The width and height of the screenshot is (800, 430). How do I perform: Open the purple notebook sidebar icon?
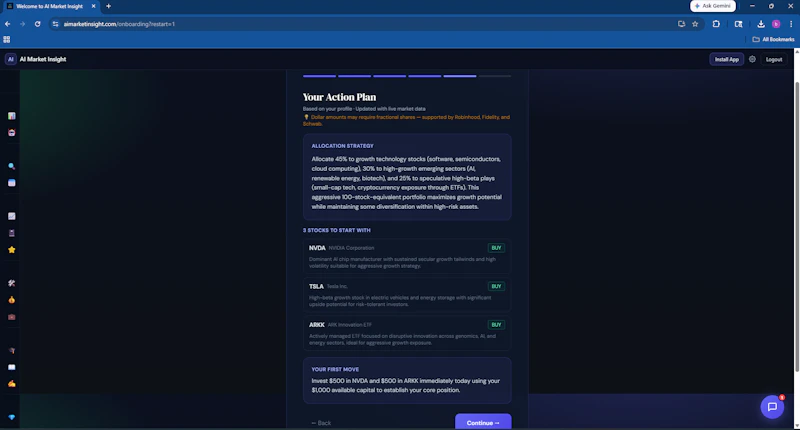click(12, 233)
